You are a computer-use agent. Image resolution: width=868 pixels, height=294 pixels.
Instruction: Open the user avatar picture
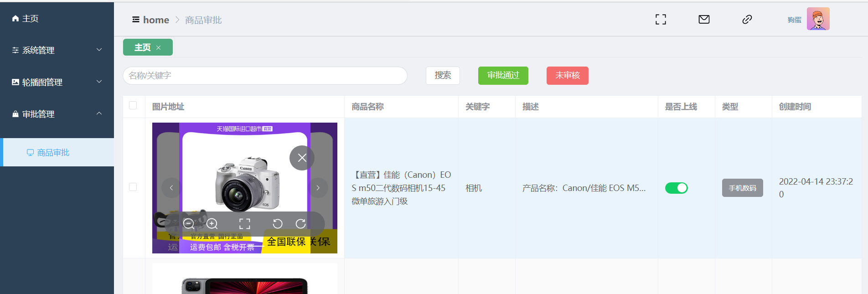click(818, 19)
